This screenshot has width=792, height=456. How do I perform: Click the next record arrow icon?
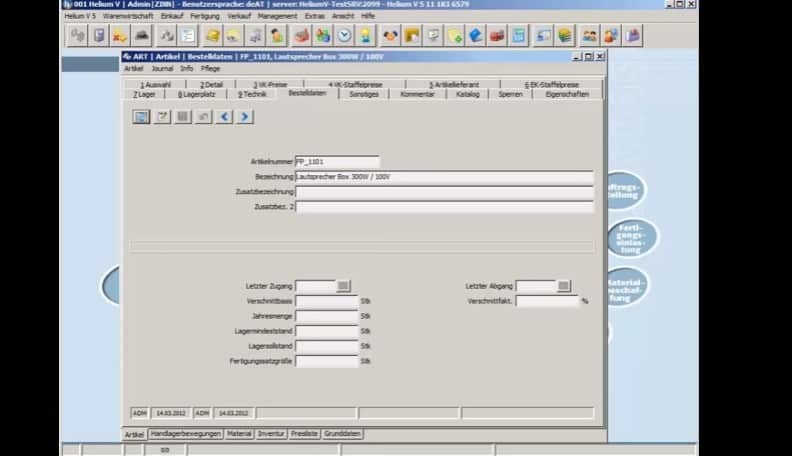(x=244, y=117)
